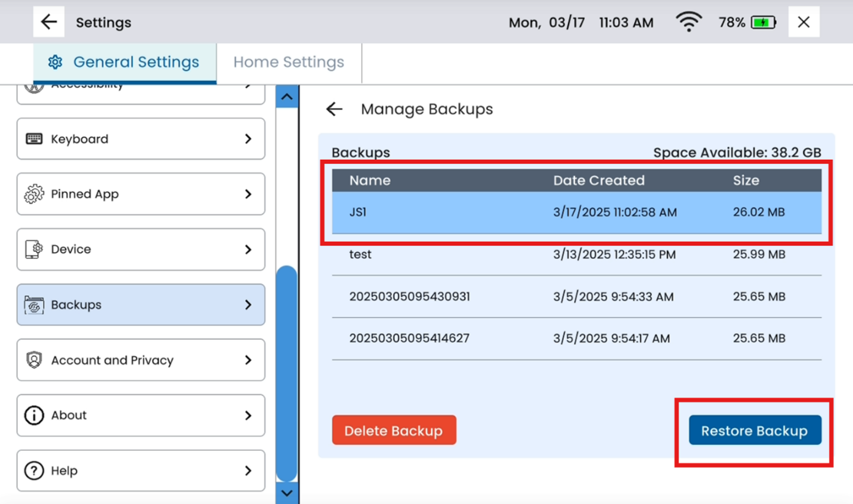Click the Account and Privacy shield icon

pyautogui.click(x=34, y=360)
